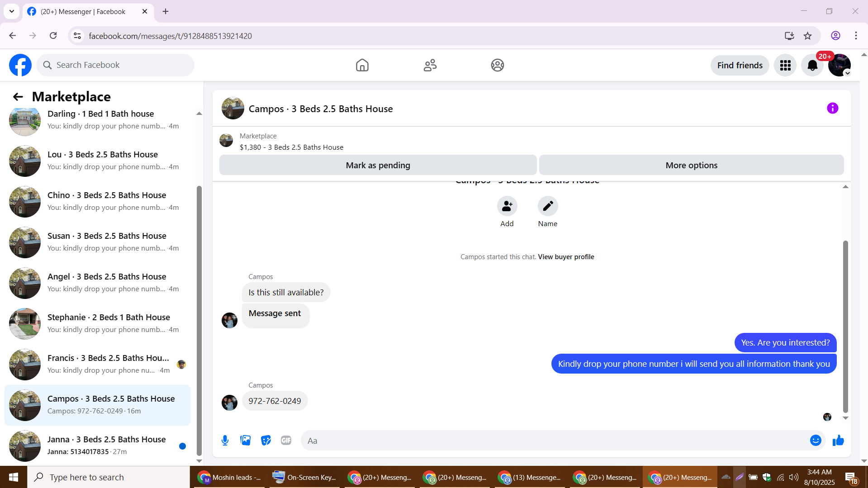Viewport: 868px width, 488px height.
Task: Open the emoji picker smiley
Action: (x=816, y=441)
